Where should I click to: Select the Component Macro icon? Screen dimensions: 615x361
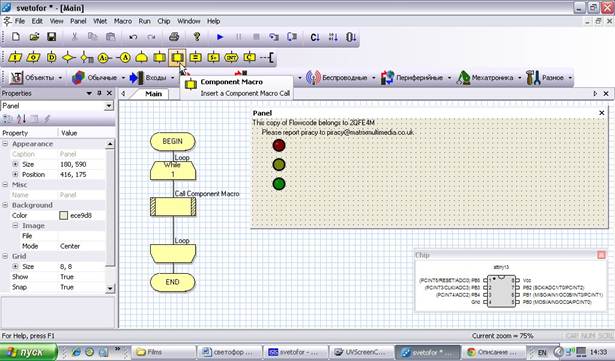click(177, 57)
